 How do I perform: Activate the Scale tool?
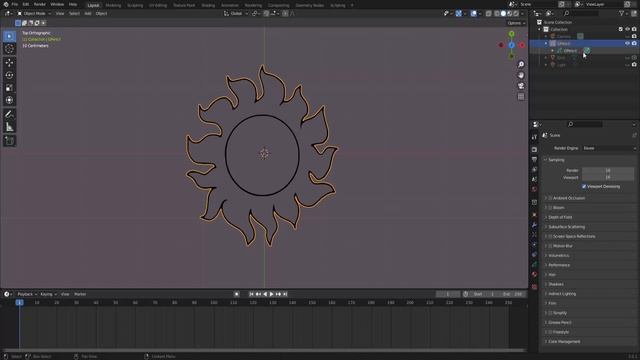[9, 88]
